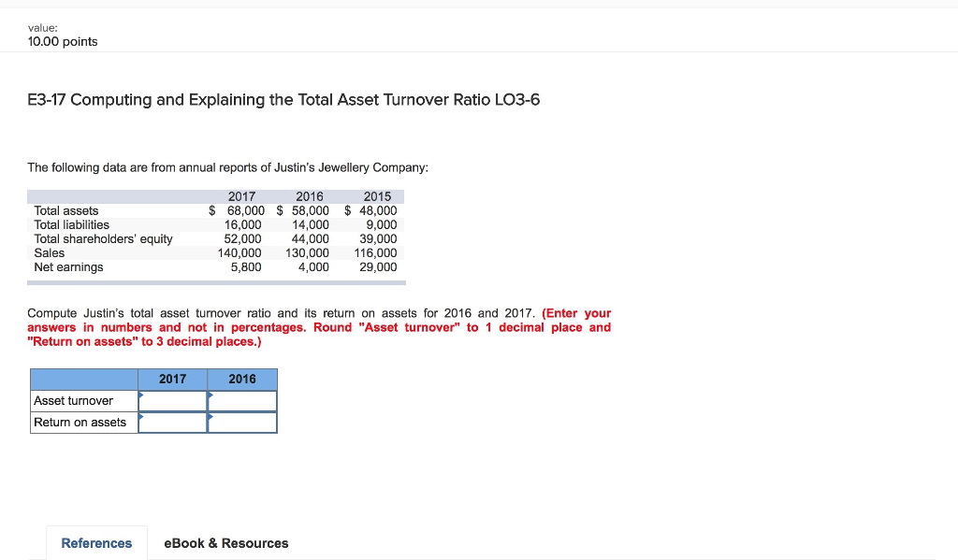Click the flag icon in Return on assets 2016 cell
Screen dimensions: 958x560
click(x=212, y=417)
